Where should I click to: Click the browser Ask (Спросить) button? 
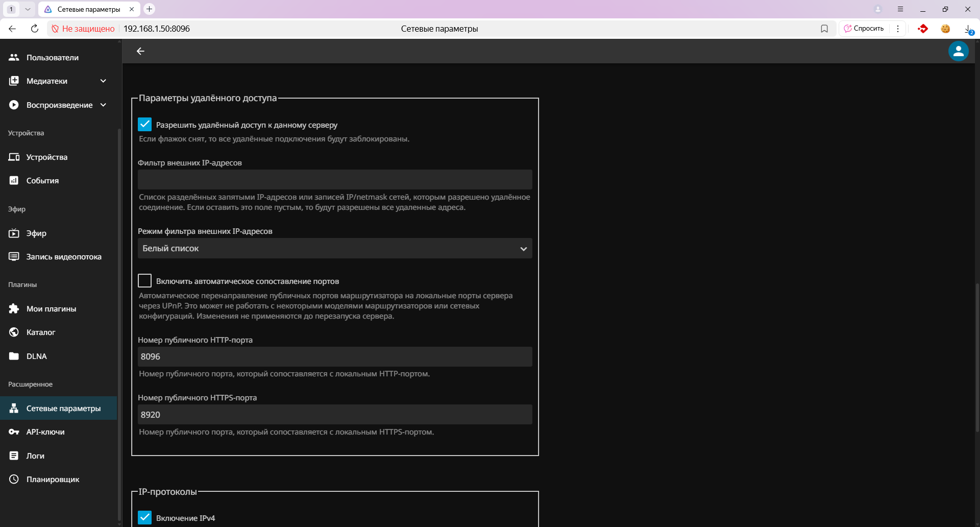pos(864,29)
